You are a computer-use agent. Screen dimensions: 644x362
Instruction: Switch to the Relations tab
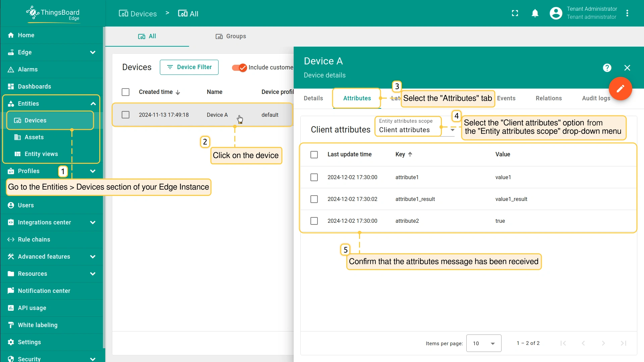(548, 98)
